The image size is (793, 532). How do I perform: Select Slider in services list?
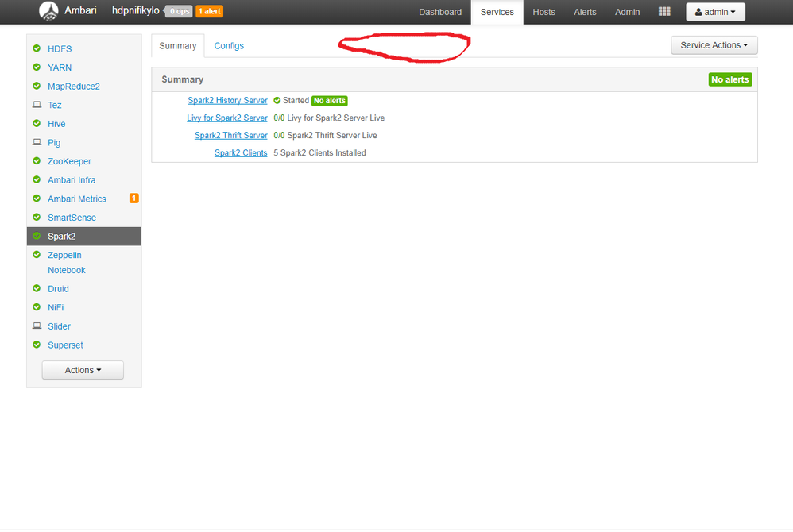click(59, 326)
